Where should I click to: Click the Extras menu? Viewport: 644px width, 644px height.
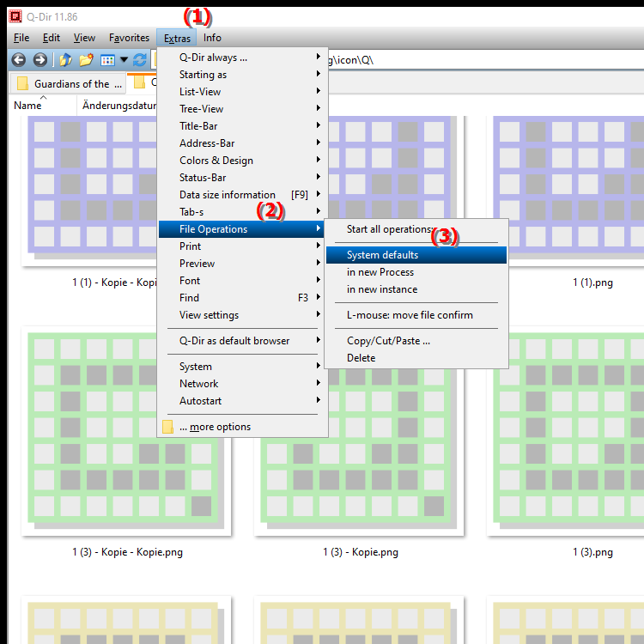pyautogui.click(x=177, y=38)
